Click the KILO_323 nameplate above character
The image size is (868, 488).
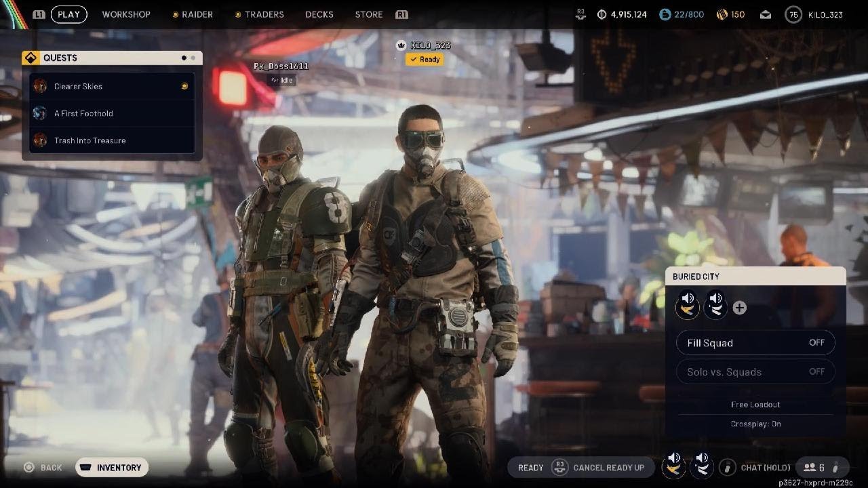pyautogui.click(x=430, y=45)
